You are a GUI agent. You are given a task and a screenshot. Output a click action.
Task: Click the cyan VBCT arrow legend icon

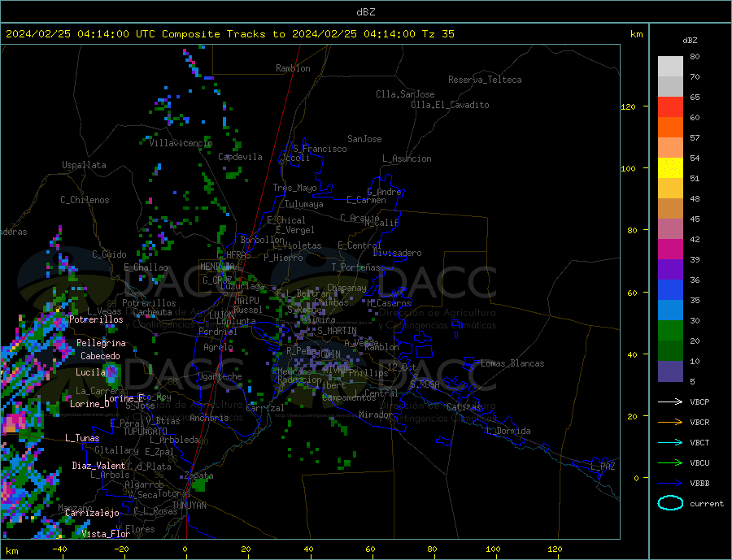(x=670, y=442)
